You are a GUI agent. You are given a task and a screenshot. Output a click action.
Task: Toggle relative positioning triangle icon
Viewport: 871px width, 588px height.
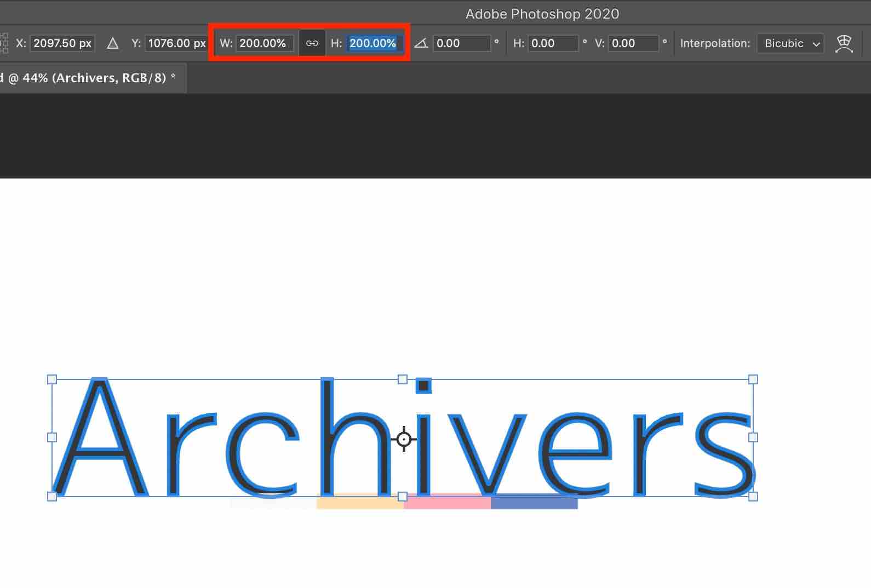pos(113,43)
